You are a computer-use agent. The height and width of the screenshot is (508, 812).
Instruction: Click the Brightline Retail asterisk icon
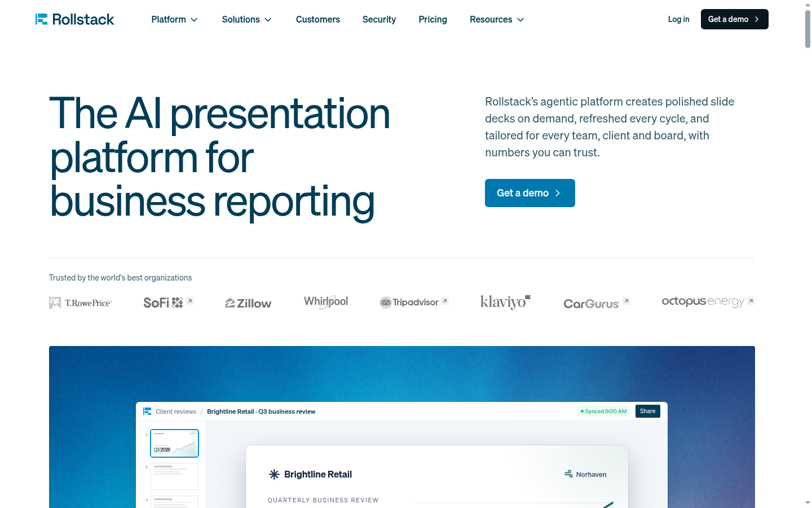[x=274, y=474]
